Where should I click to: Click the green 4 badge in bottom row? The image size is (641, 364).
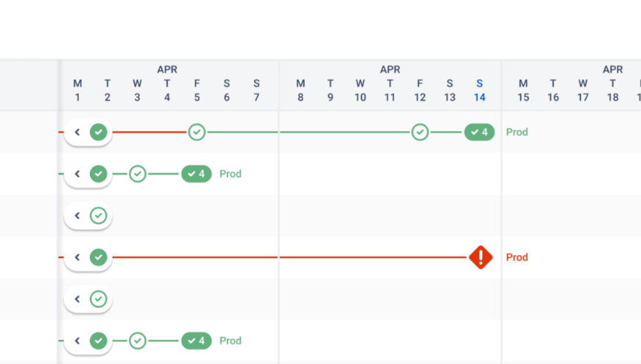coord(196,341)
